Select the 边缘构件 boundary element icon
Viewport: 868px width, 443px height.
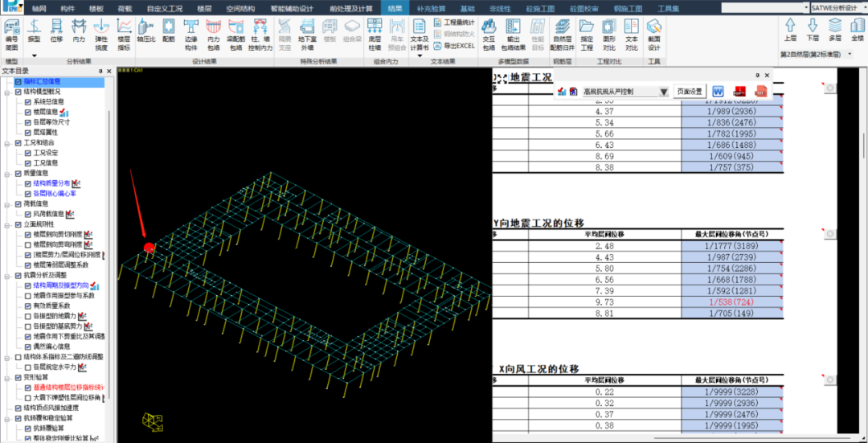[191, 35]
